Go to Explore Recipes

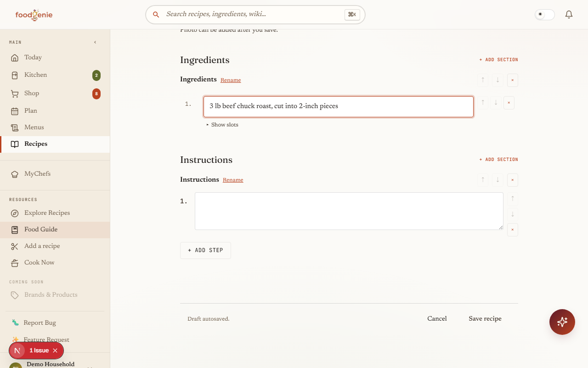pos(55,213)
